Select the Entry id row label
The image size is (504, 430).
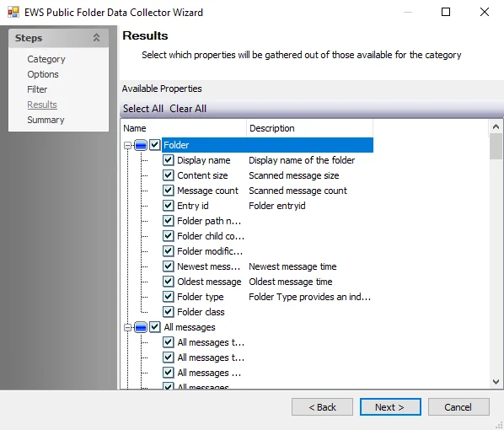click(193, 206)
